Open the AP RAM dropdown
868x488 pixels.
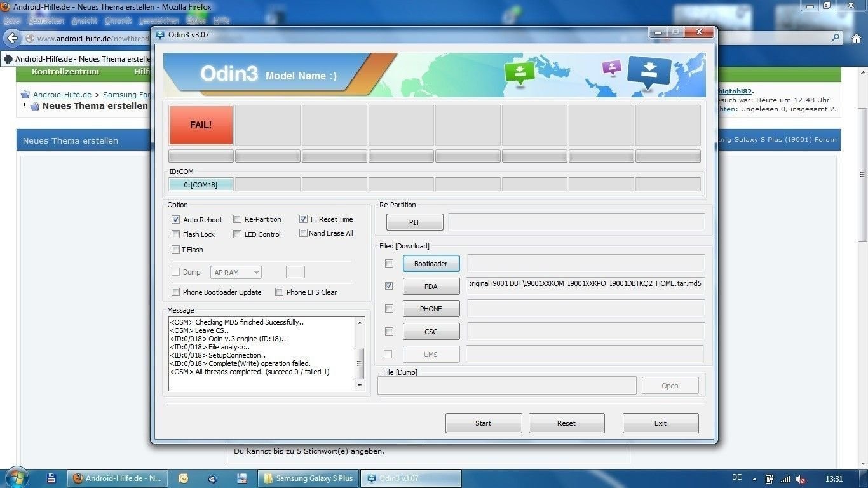point(236,273)
